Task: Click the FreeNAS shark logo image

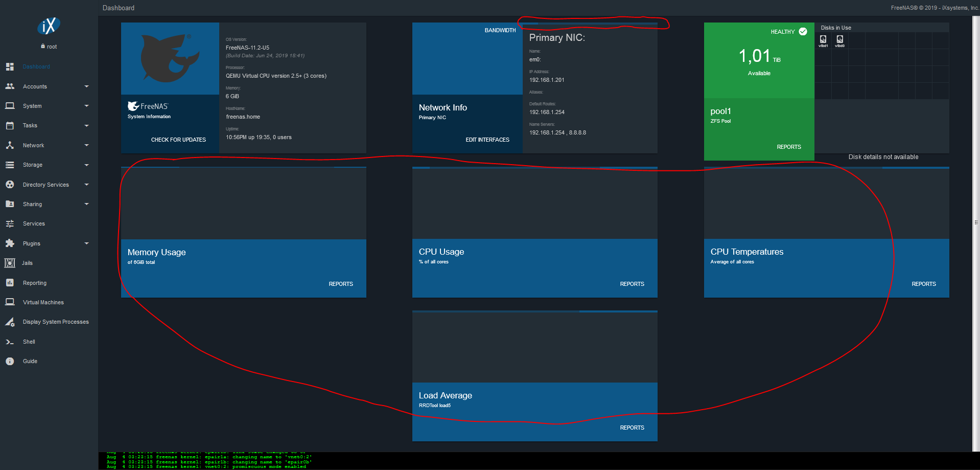Action: 170,58
